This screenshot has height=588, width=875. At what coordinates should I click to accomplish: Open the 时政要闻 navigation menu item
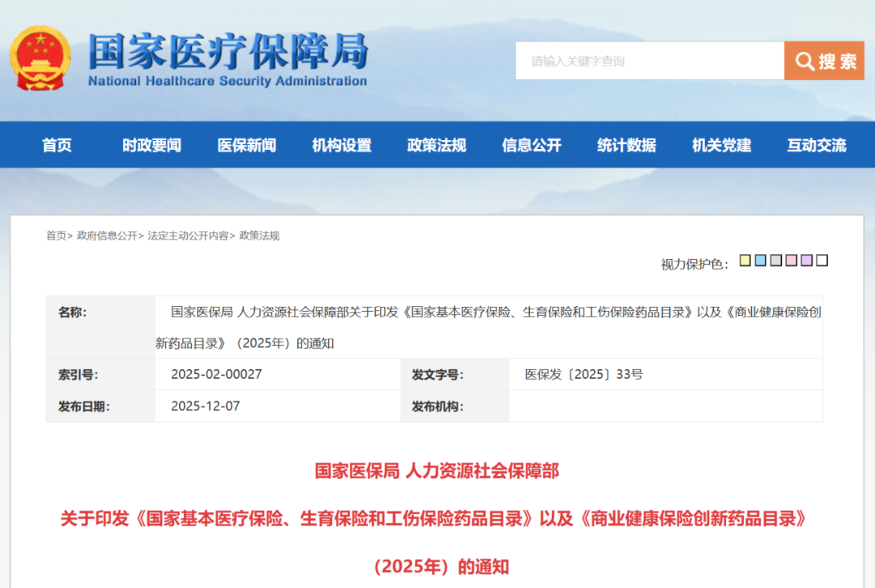[151, 145]
